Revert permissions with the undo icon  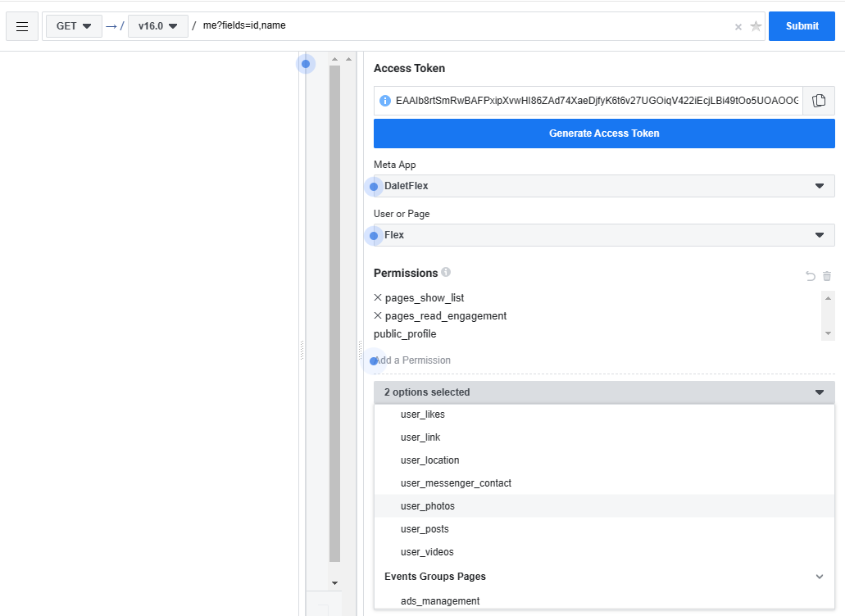(810, 276)
